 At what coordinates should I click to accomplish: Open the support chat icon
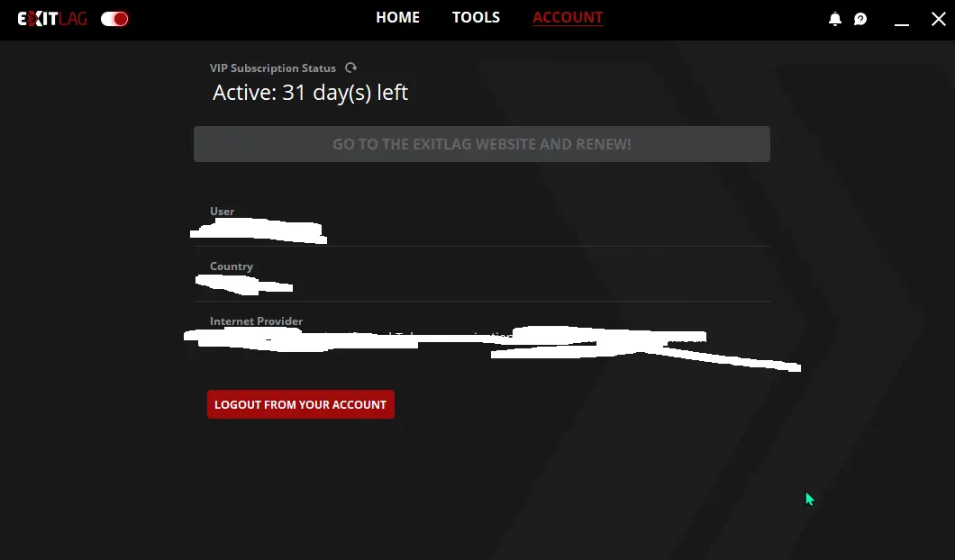860,19
